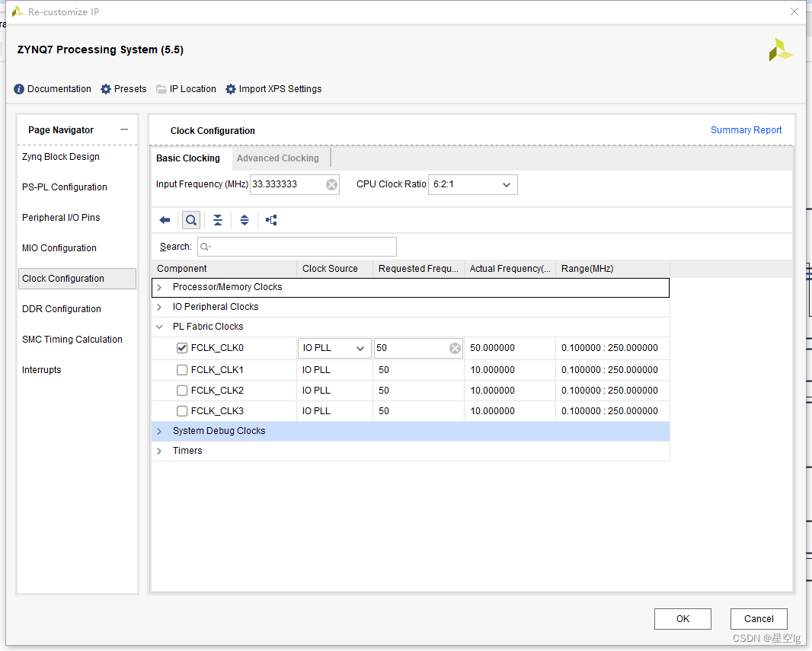
Task: Click the Cancel button
Action: click(x=759, y=619)
